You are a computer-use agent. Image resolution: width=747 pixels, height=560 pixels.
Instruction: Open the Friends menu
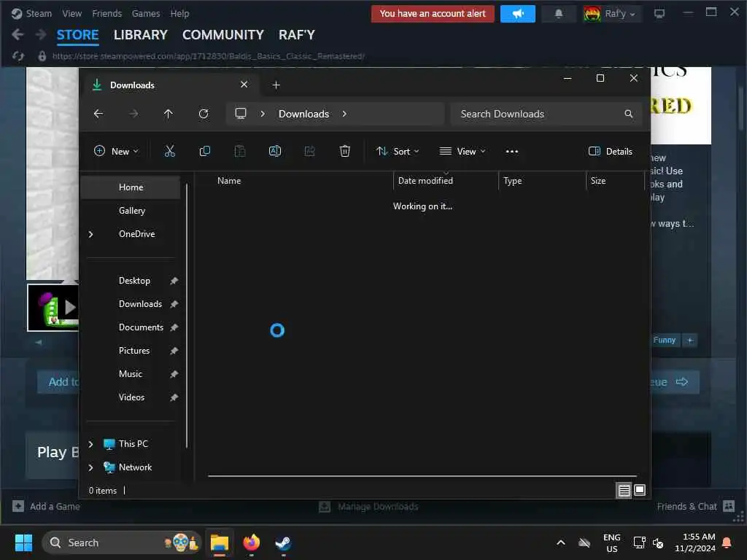(x=107, y=13)
